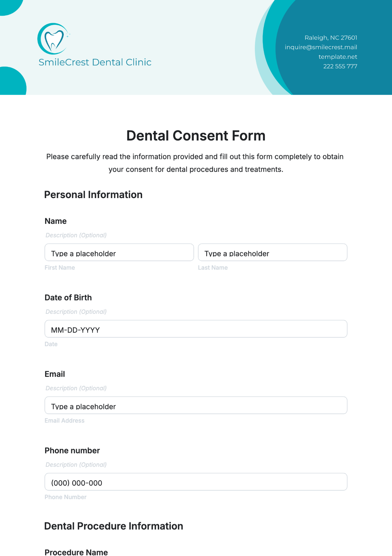Viewport: 392px width, 556px height.
Task: Click the Description (Optional) text under Name
Action: point(76,235)
